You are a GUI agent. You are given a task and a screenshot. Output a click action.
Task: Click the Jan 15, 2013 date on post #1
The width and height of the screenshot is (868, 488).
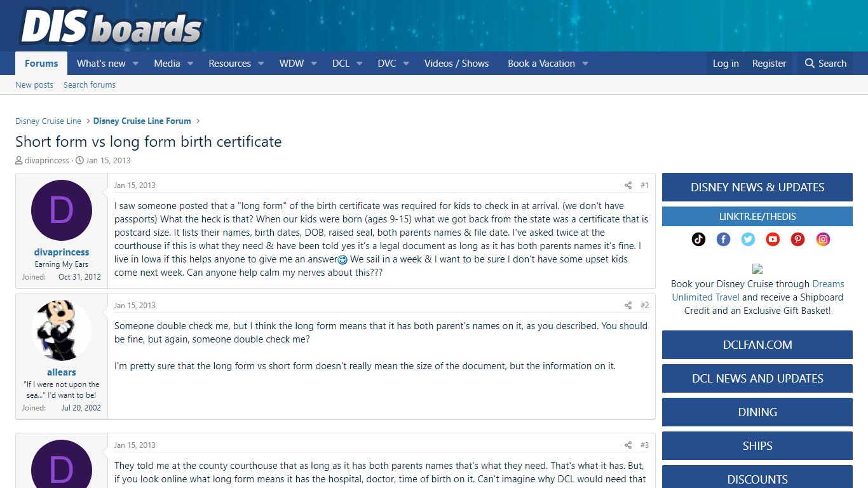point(135,186)
